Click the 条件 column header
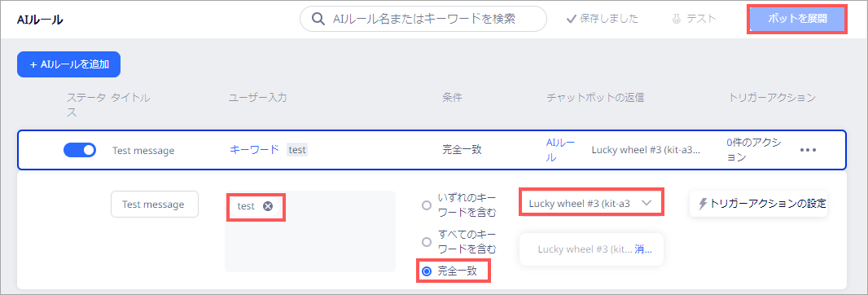868x295 pixels. (x=452, y=98)
